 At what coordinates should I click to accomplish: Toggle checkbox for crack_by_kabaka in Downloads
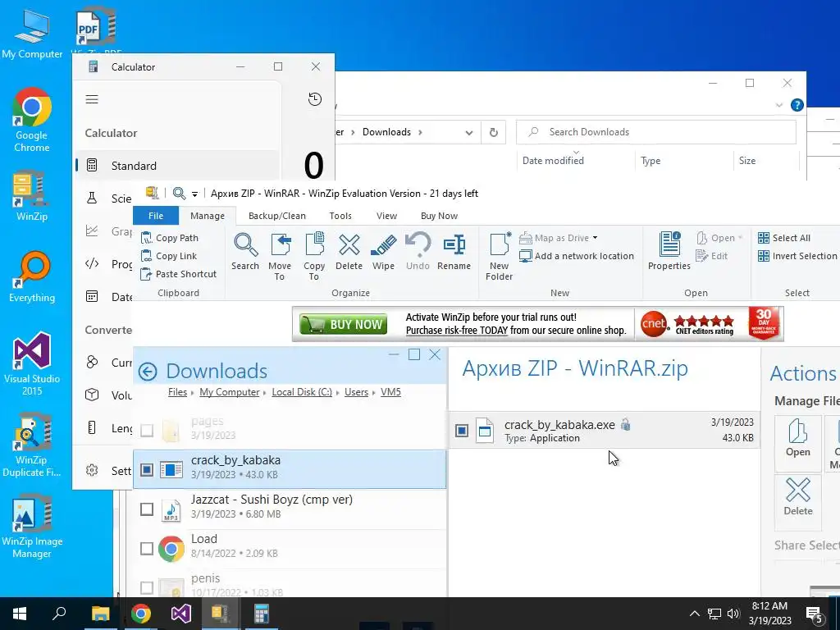[x=147, y=470]
